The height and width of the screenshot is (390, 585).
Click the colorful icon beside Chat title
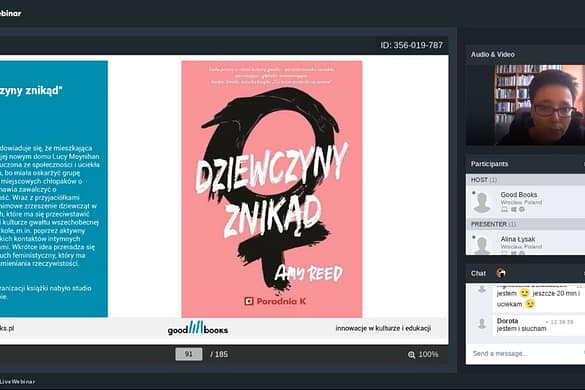point(501,273)
